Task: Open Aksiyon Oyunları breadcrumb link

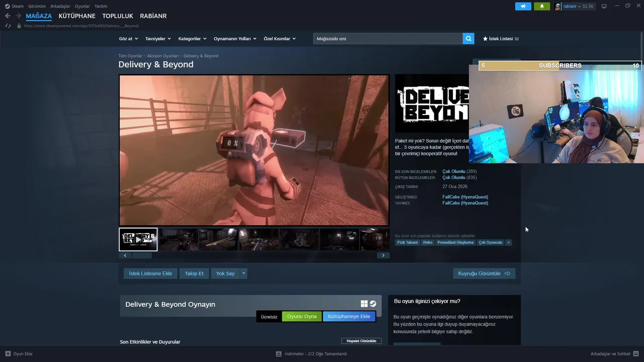Action: pyautogui.click(x=163, y=56)
